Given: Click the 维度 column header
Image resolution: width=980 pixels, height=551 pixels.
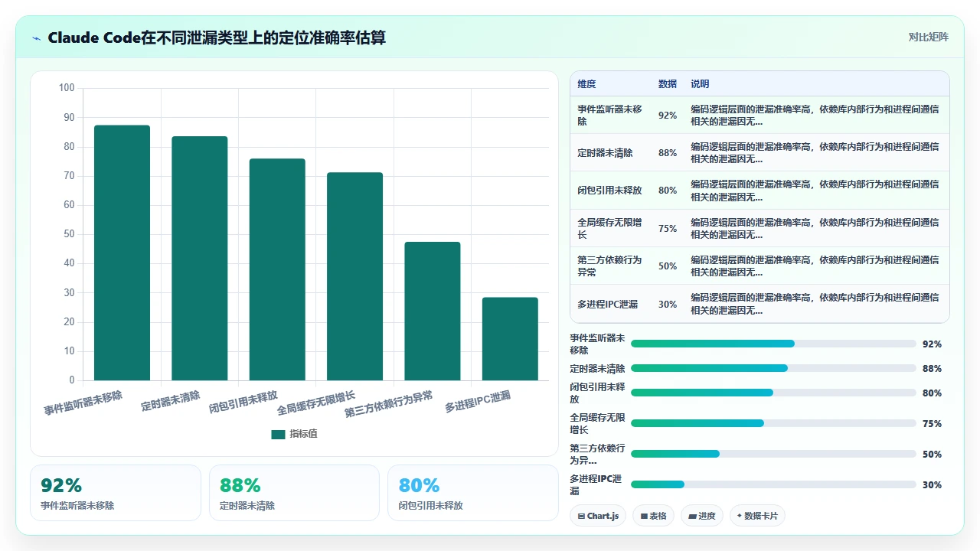Looking at the screenshot, I should click(586, 83).
